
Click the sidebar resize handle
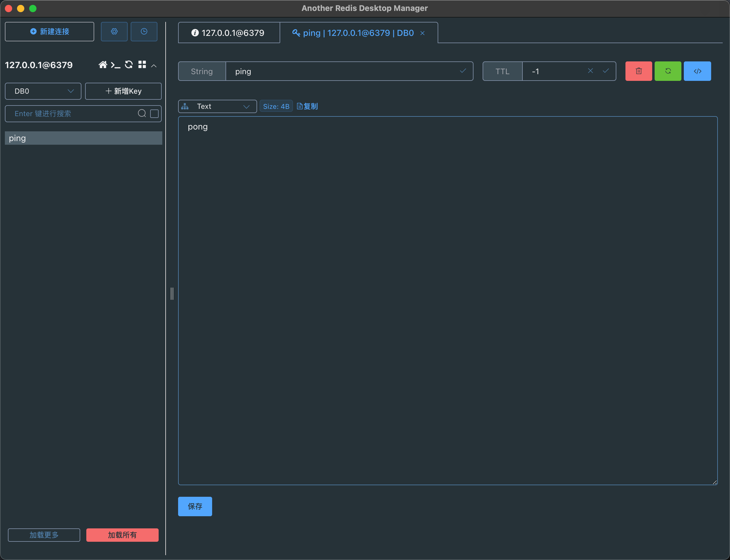pyautogui.click(x=172, y=293)
